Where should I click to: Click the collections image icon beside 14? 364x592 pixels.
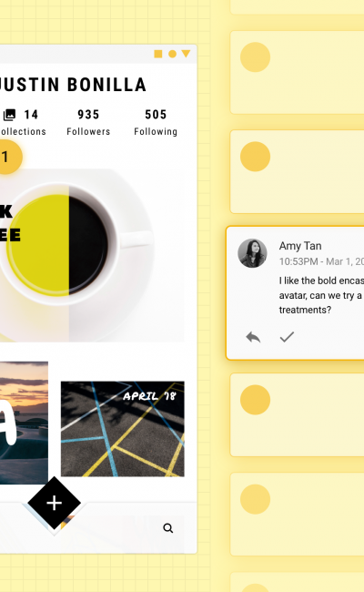click(9, 115)
